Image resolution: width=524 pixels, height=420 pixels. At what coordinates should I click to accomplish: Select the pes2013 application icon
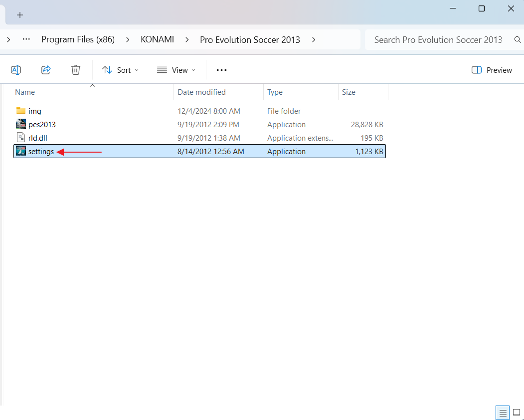[21, 124]
